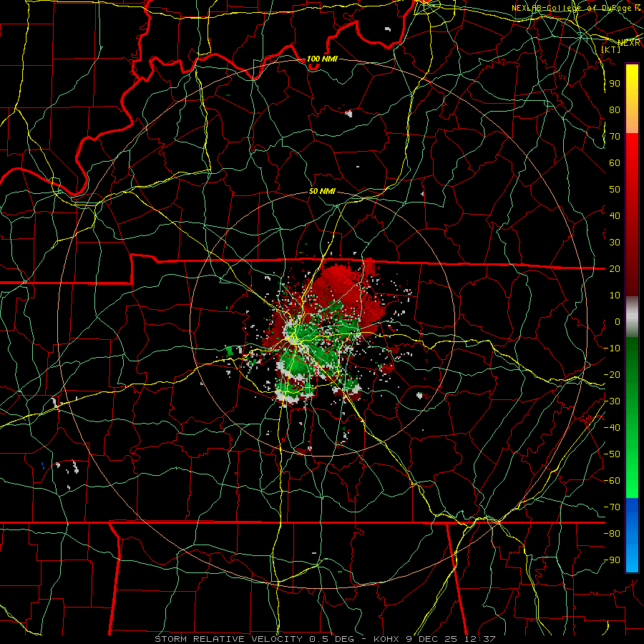644x644 pixels.
Task: Click the "100 NMI" range ring label
Action: point(322,59)
